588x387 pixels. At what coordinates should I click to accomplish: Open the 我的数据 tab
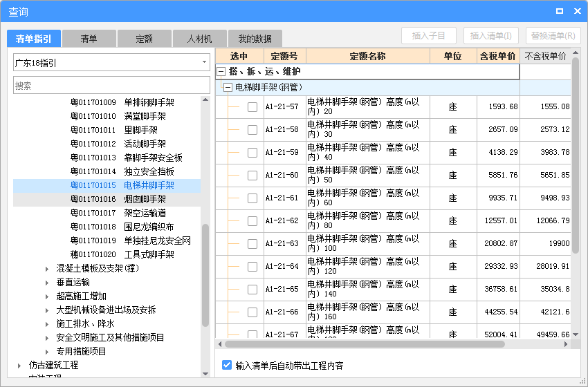[x=255, y=39]
